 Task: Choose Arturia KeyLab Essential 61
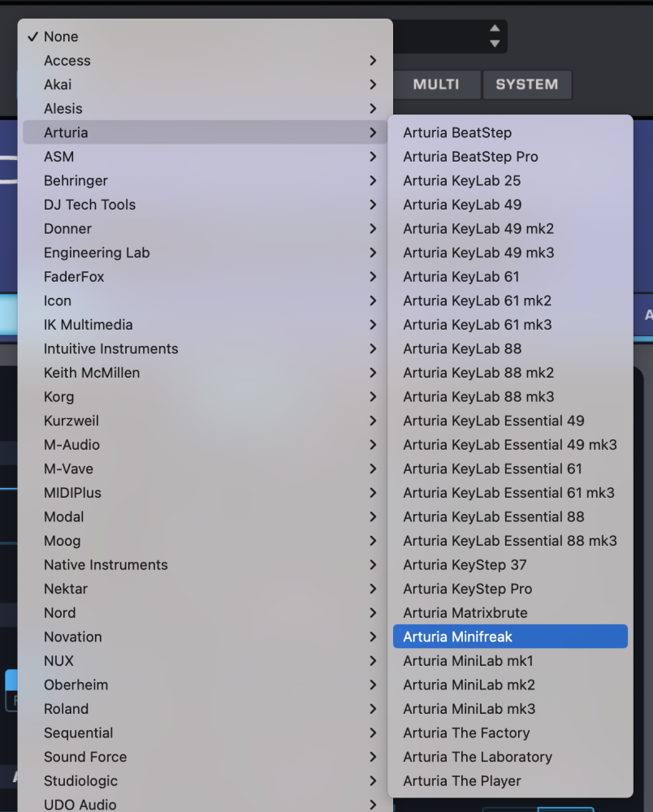(x=510, y=469)
